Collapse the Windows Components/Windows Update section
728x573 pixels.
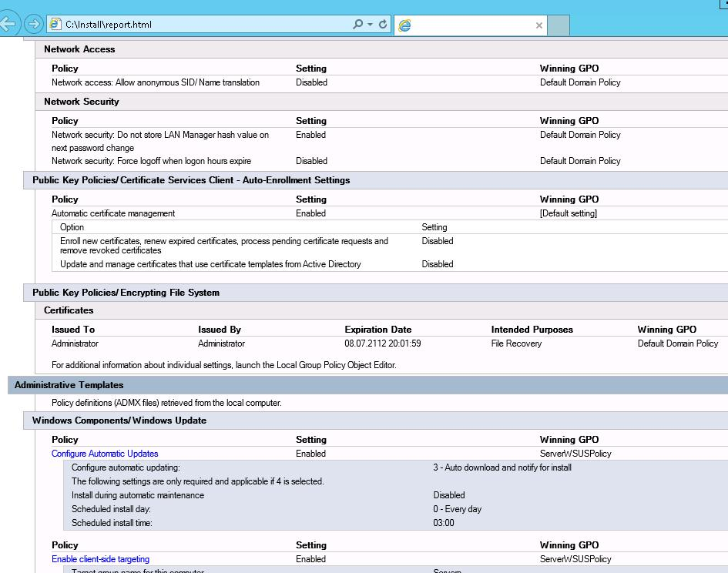coord(119,421)
